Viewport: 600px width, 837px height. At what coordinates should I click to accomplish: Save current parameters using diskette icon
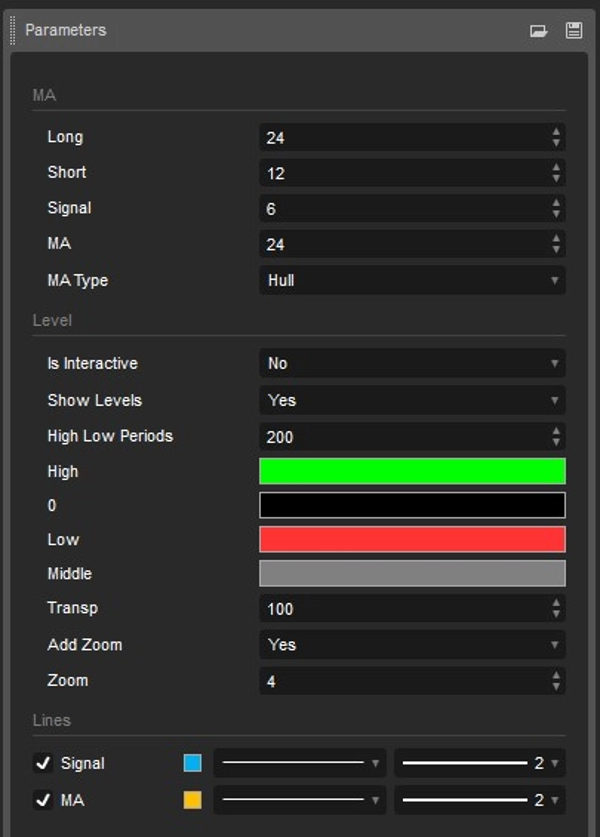(572, 31)
